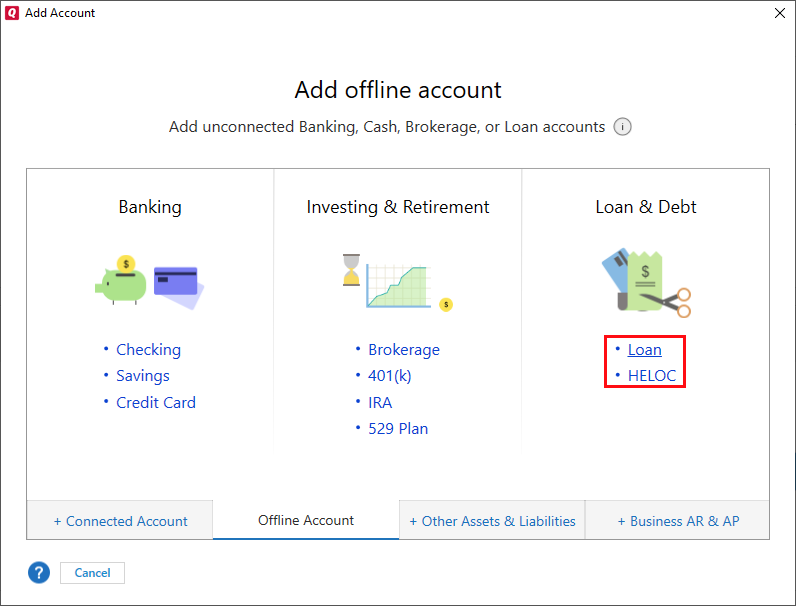Pick the 401(k) account type

(389, 376)
